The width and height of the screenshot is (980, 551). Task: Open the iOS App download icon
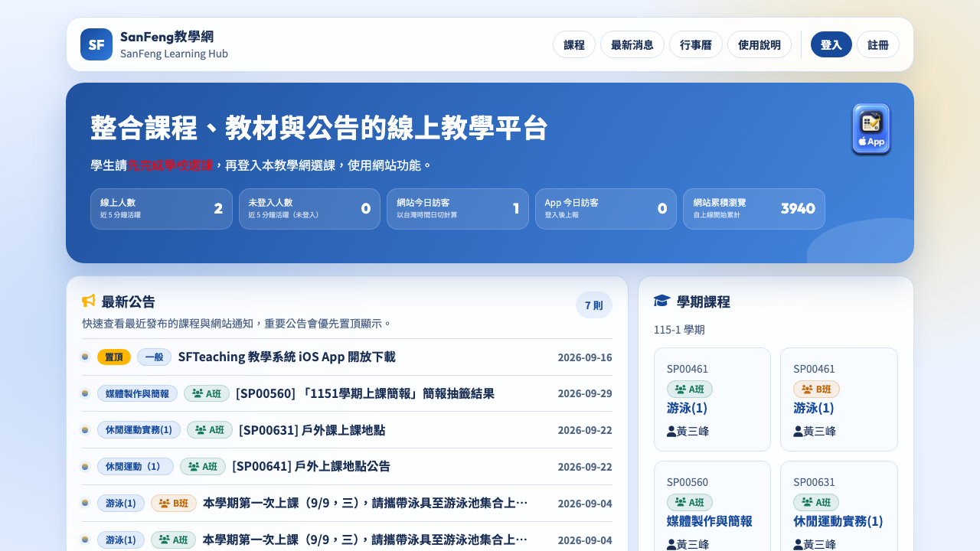point(871,129)
